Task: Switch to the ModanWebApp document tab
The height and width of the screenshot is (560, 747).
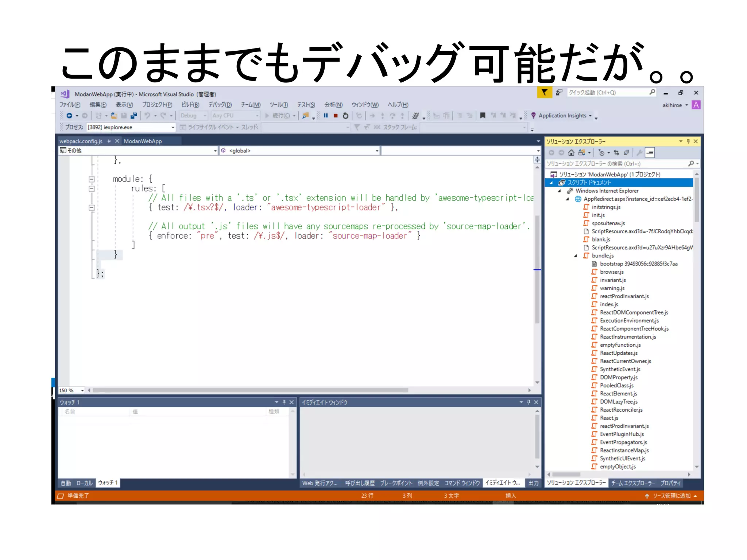Action: coord(143,141)
